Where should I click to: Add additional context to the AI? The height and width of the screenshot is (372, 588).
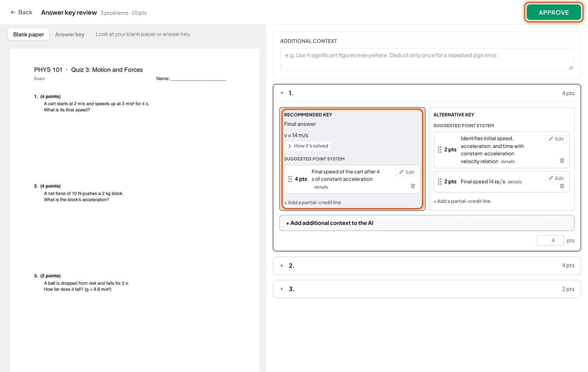pos(427,223)
